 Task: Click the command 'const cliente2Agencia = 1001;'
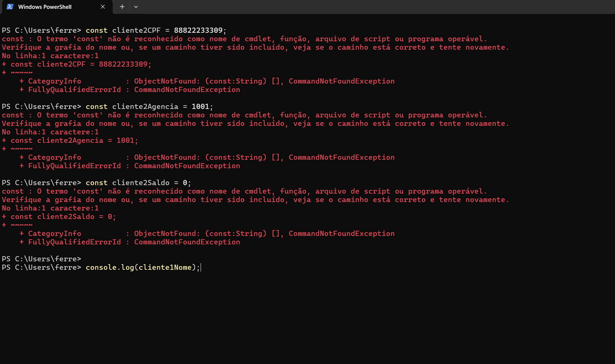click(x=149, y=107)
